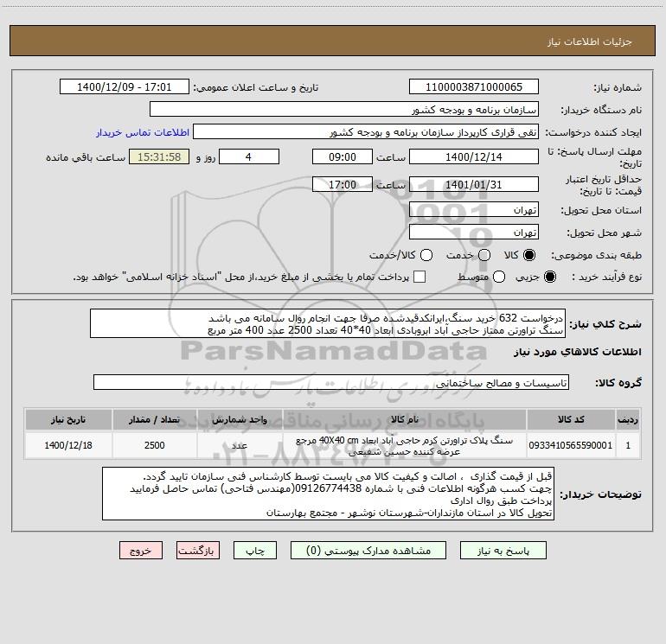Click the general need description text box

pyautogui.click(x=328, y=323)
